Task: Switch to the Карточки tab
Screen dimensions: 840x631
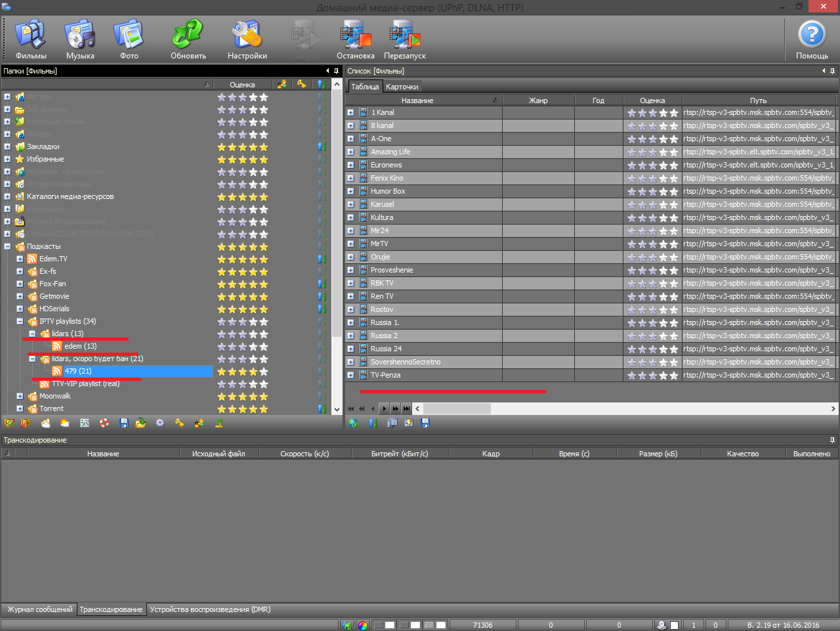Action: tap(402, 87)
